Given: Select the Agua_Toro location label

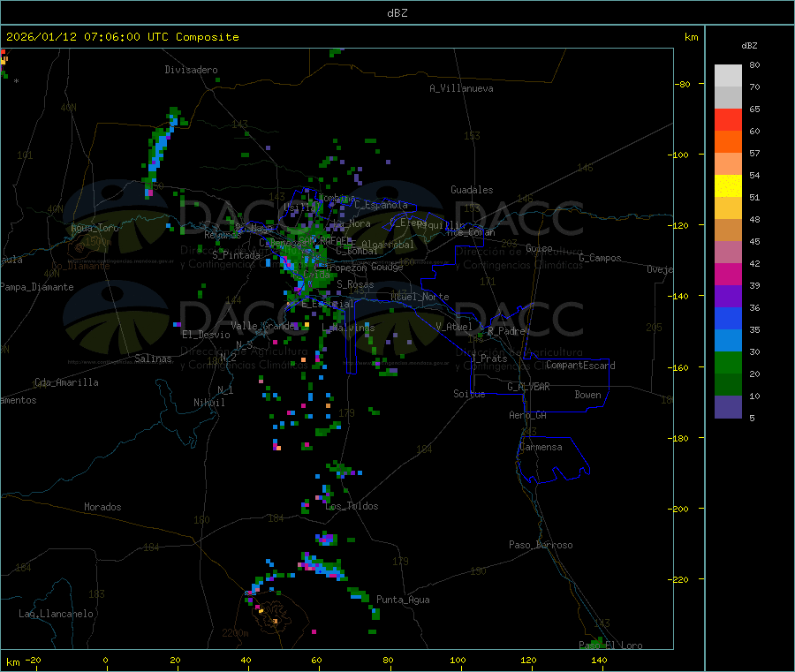Looking at the screenshot, I should [x=95, y=228].
